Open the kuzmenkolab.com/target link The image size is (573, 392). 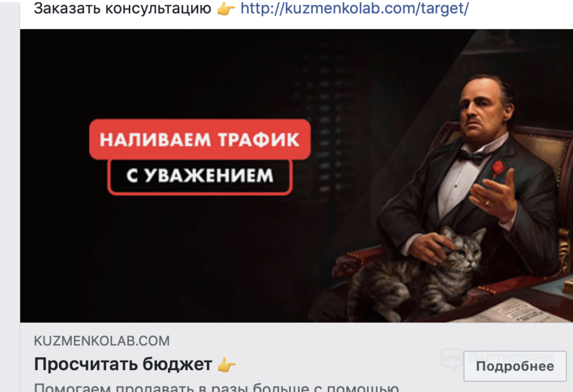click(x=355, y=8)
